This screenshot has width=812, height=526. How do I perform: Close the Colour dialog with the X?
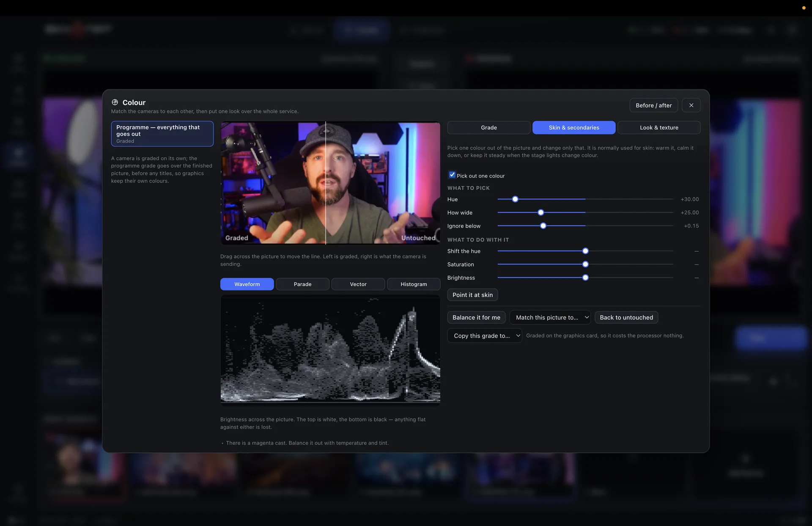click(x=691, y=105)
